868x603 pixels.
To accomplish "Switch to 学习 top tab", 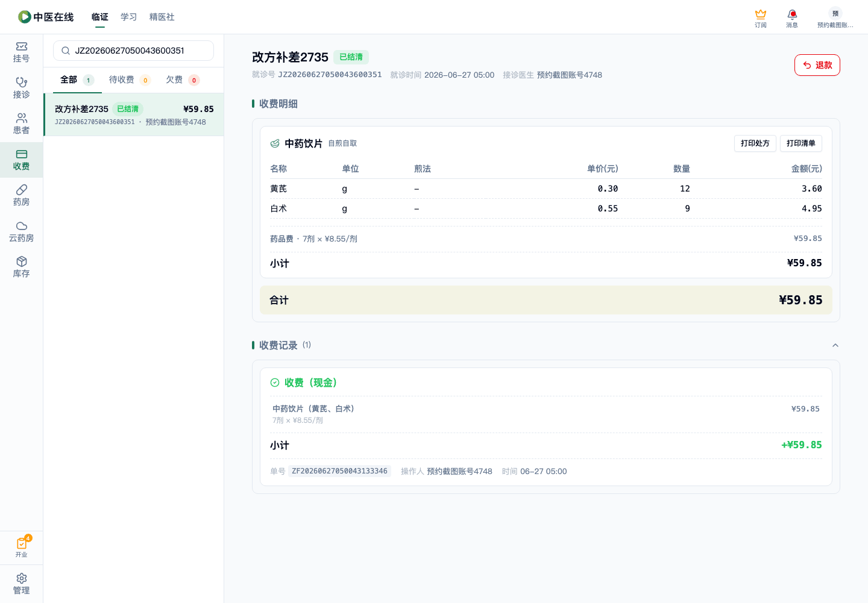I will click(x=129, y=17).
